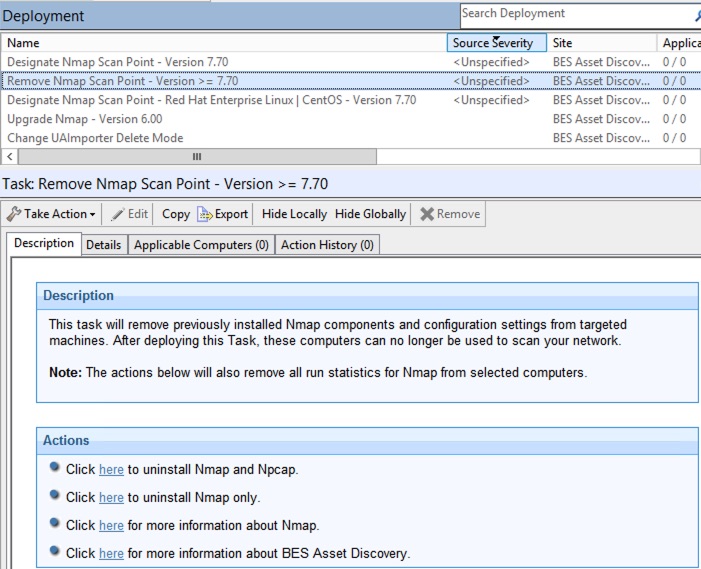Click 'here' for more information about Nmap
Screen dimensions: 701x569
[x=111, y=525]
